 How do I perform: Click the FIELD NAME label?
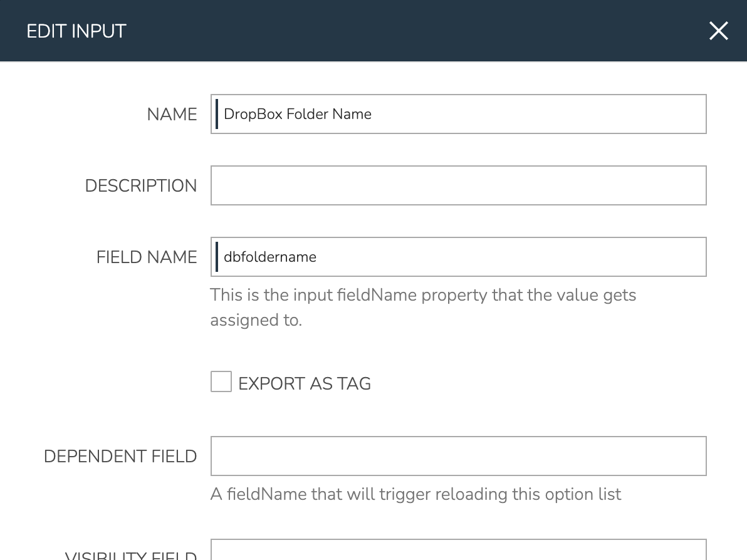(x=147, y=257)
